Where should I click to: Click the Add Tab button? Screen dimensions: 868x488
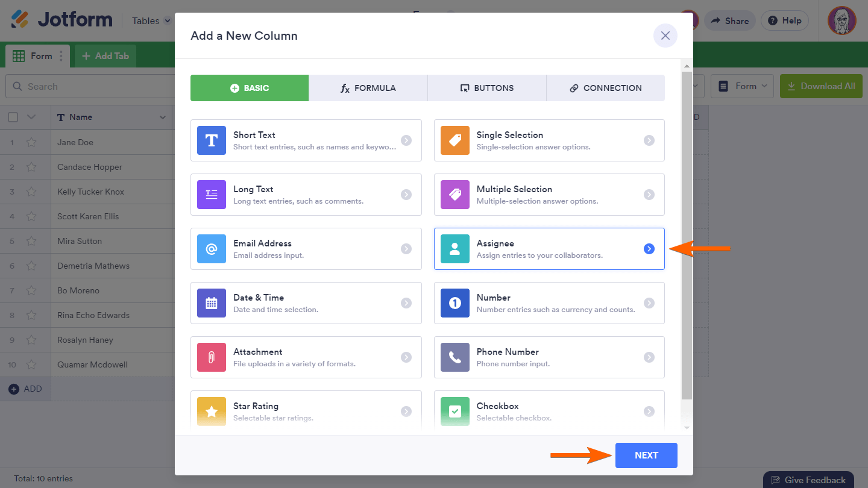coord(105,56)
